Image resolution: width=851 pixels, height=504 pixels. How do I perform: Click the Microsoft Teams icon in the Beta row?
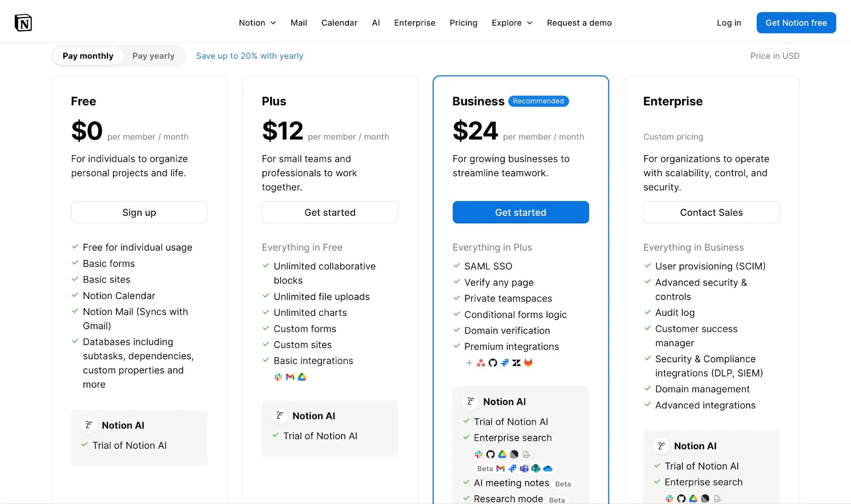[x=524, y=468]
